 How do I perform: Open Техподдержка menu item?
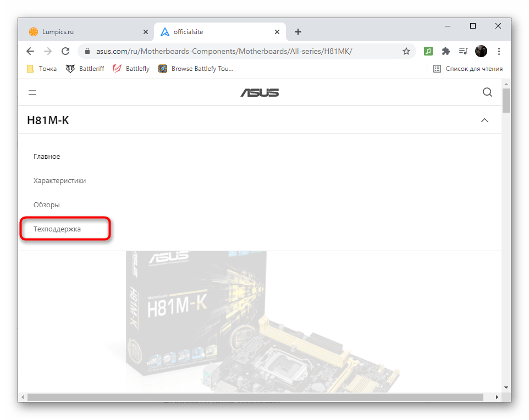coord(57,229)
